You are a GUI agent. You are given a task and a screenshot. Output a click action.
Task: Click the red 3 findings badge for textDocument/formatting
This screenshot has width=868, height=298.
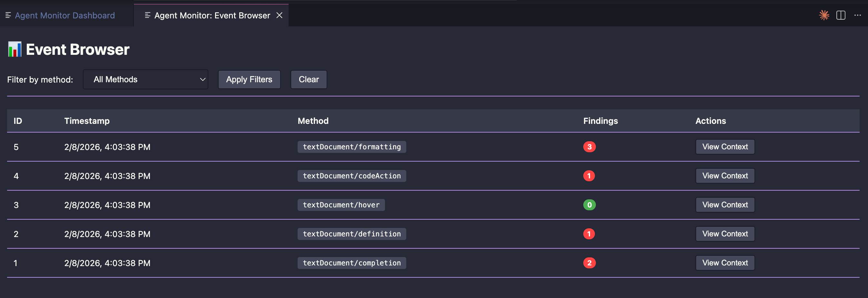(x=589, y=147)
